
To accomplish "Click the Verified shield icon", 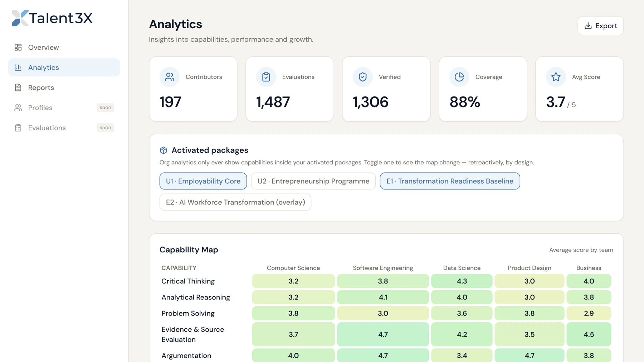I will [363, 77].
